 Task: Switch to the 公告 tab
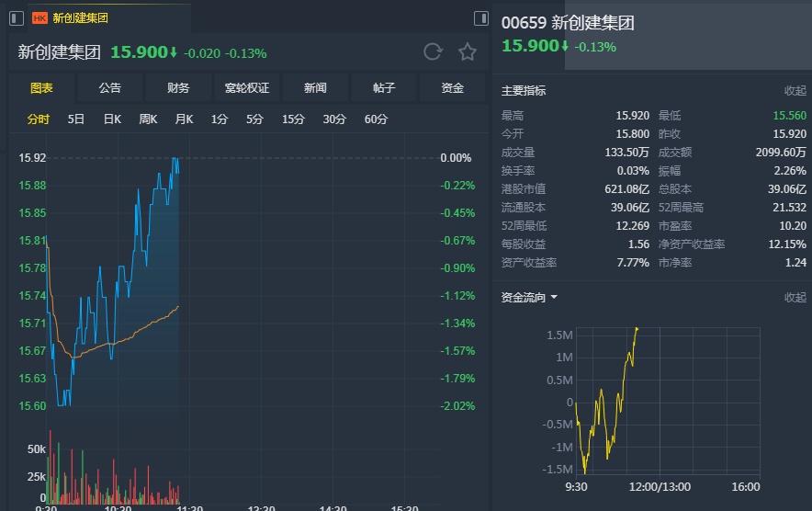click(110, 88)
